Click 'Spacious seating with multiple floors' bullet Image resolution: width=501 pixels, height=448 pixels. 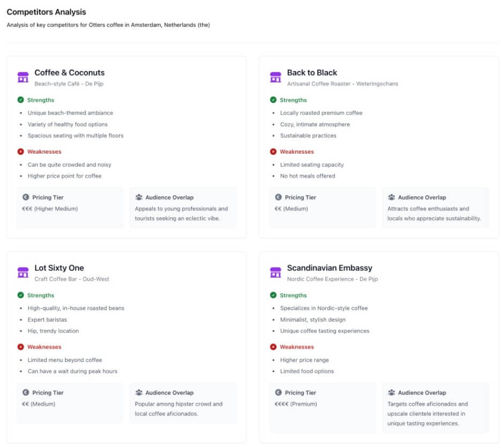pos(76,135)
